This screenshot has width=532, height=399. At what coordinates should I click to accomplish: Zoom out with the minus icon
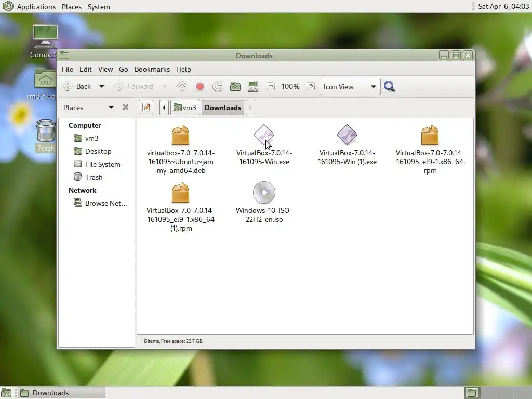coord(270,87)
